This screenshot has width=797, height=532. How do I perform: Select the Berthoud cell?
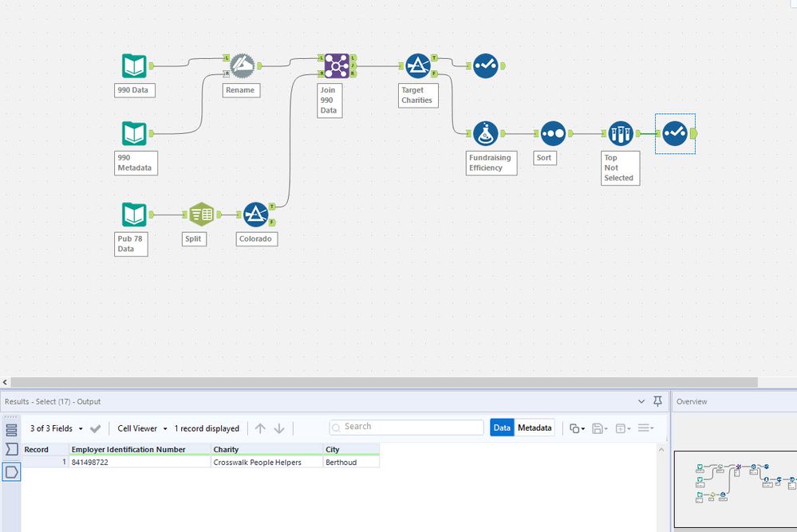(351, 463)
